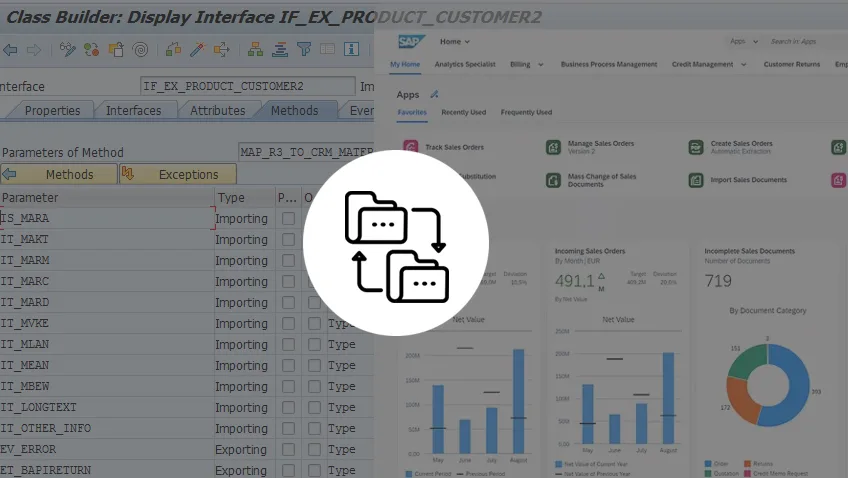
Task: Tick the P checkbox in the IT_MAKT row
Action: coord(288,240)
